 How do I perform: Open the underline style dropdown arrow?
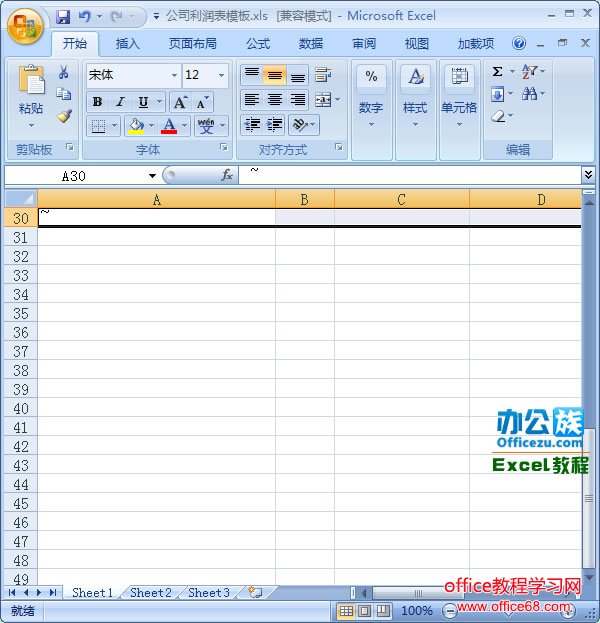(159, 102)
